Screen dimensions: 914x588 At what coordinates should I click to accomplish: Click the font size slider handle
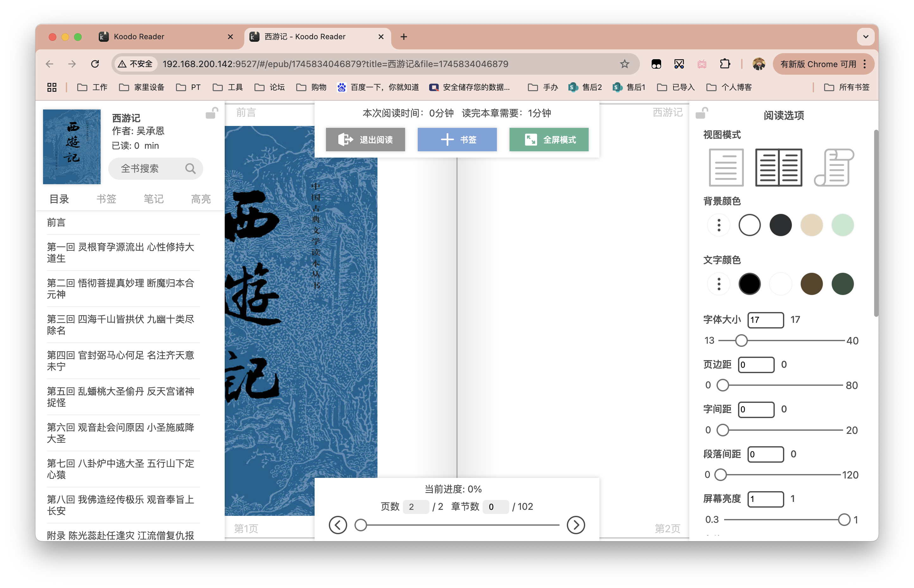[741, 340]
